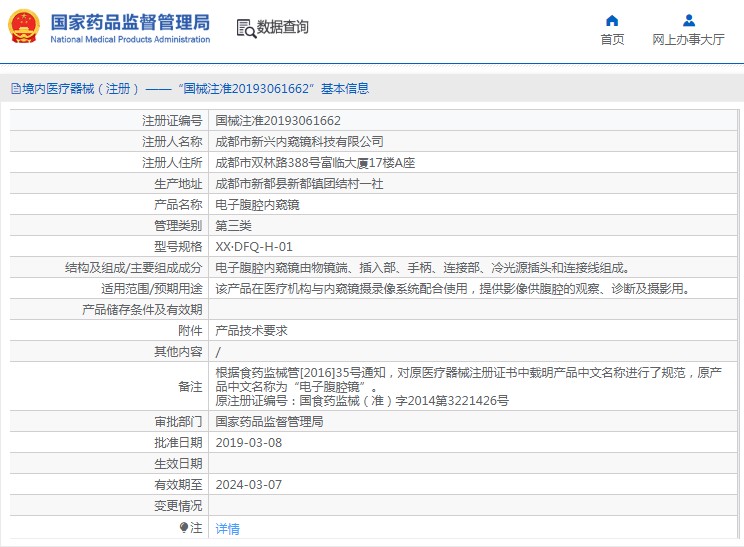Click 管理类别 row label
Viewport: 744px width, 547px height.
178,226
